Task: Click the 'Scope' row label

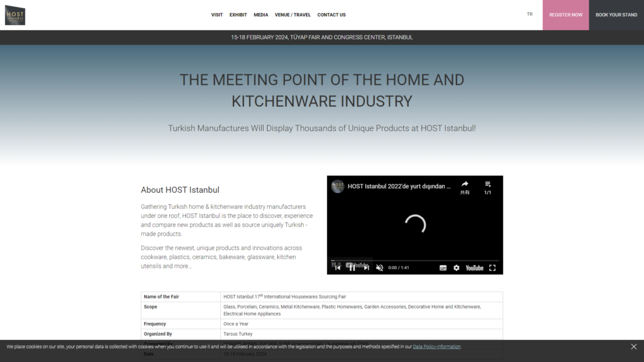Action: point(150,307)
